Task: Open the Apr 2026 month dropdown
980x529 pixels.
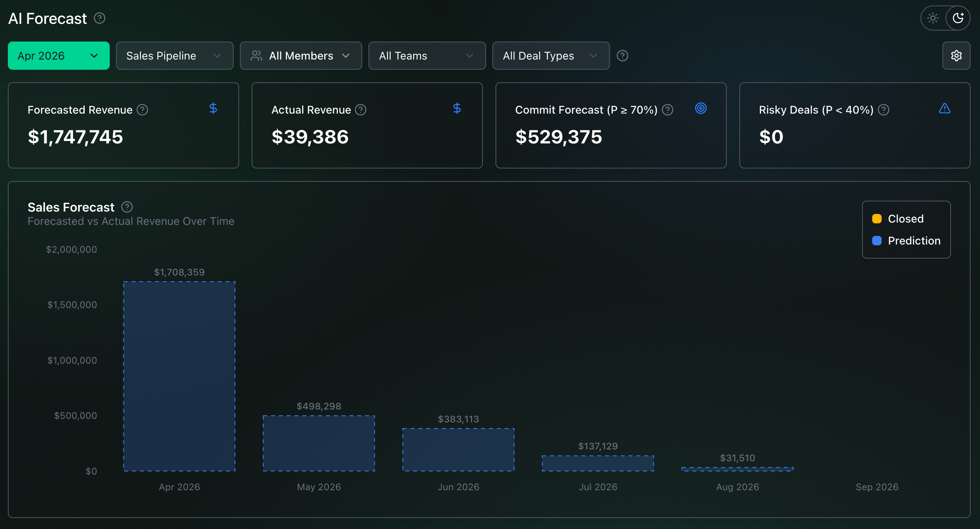Action: point(59,56)
